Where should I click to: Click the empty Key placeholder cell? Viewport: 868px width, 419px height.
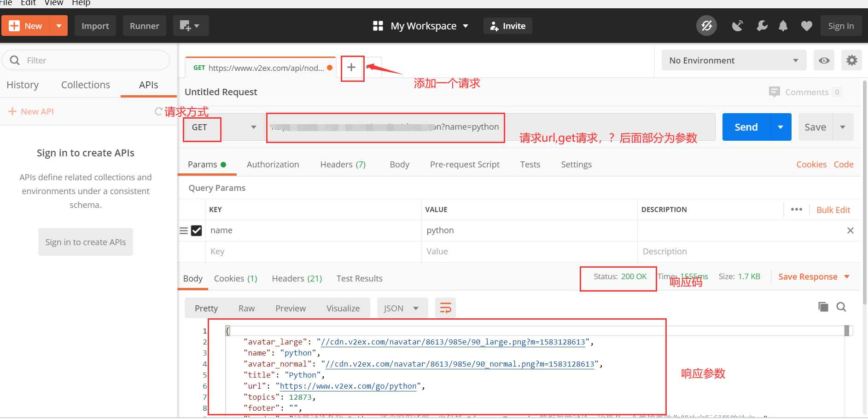click(313, 252)
